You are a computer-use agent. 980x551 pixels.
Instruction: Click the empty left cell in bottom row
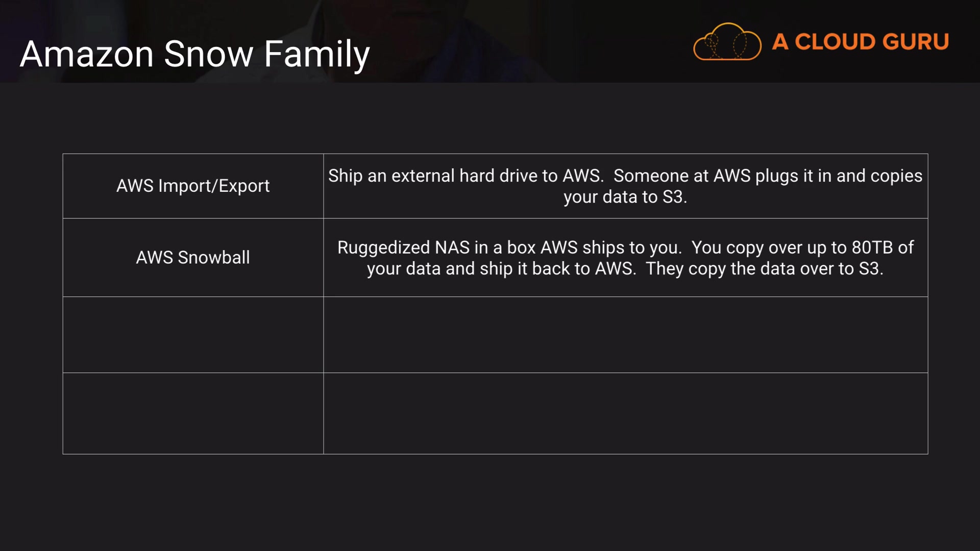[x=193, y=413]
